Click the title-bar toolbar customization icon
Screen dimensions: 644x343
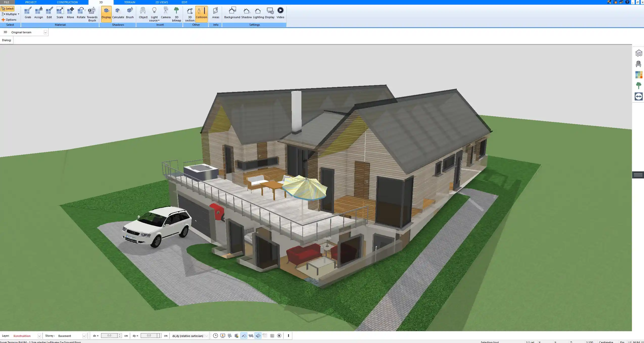tap(621, 2)
